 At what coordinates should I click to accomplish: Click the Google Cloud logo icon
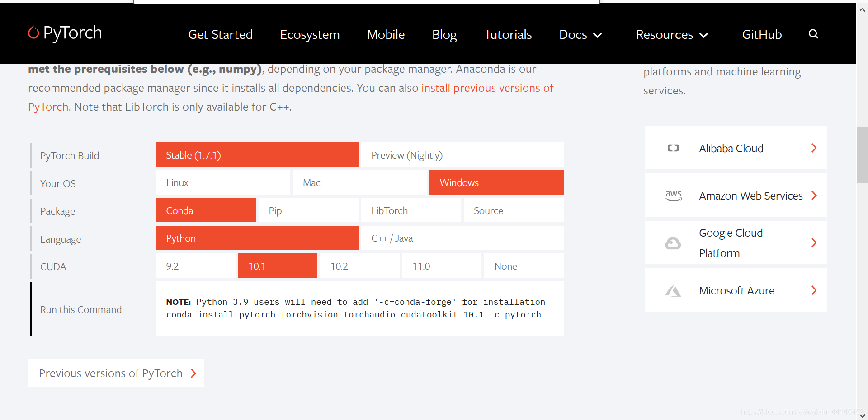pyautogui.click(x=673, y=243)
